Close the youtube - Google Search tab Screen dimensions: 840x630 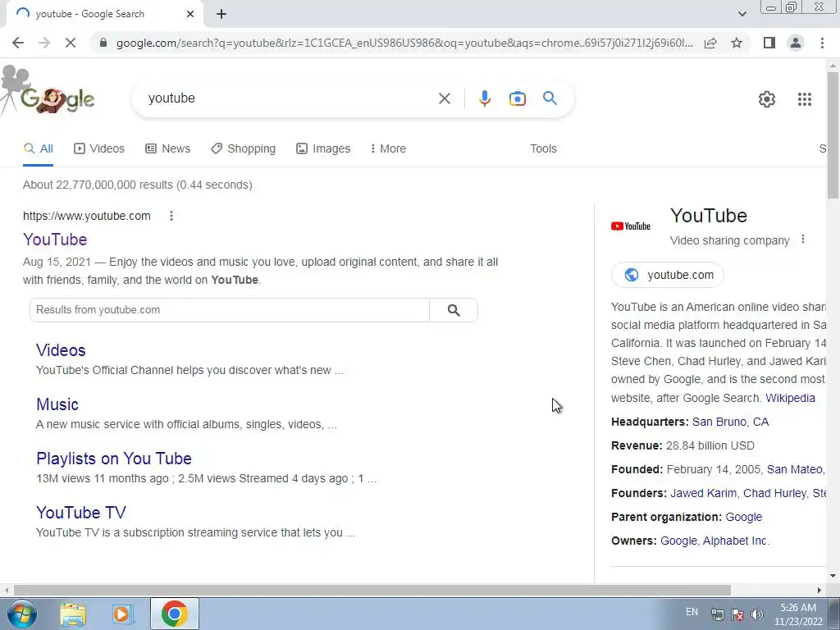pos(190,15)
